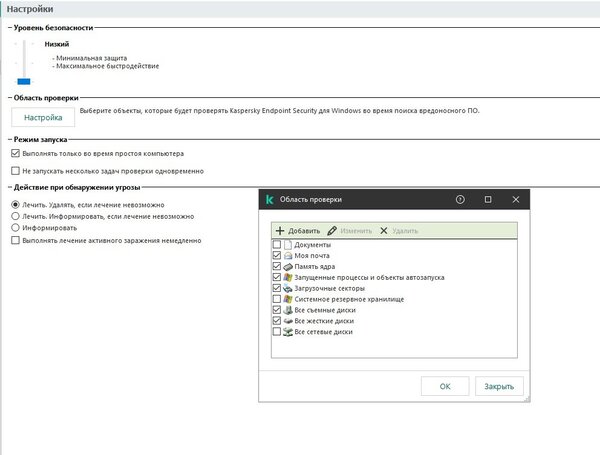Select the Моя почта list row text
Image resolution: width=600 pixels, height=455 pixels.
311,256
